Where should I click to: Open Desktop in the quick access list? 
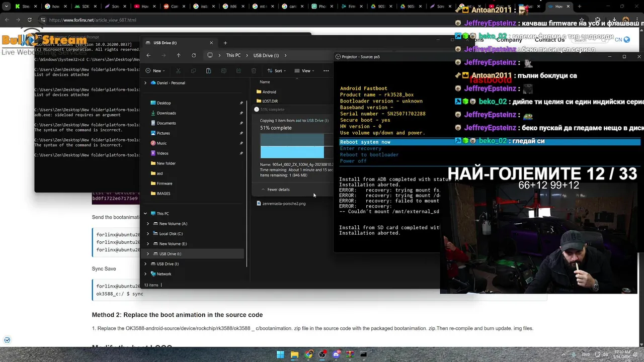point(164,103)
